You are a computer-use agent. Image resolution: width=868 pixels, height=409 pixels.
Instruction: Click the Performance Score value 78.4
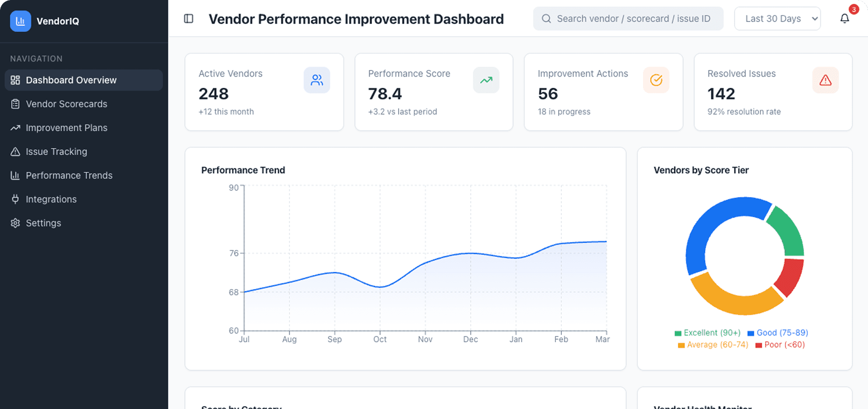(385, 94)
